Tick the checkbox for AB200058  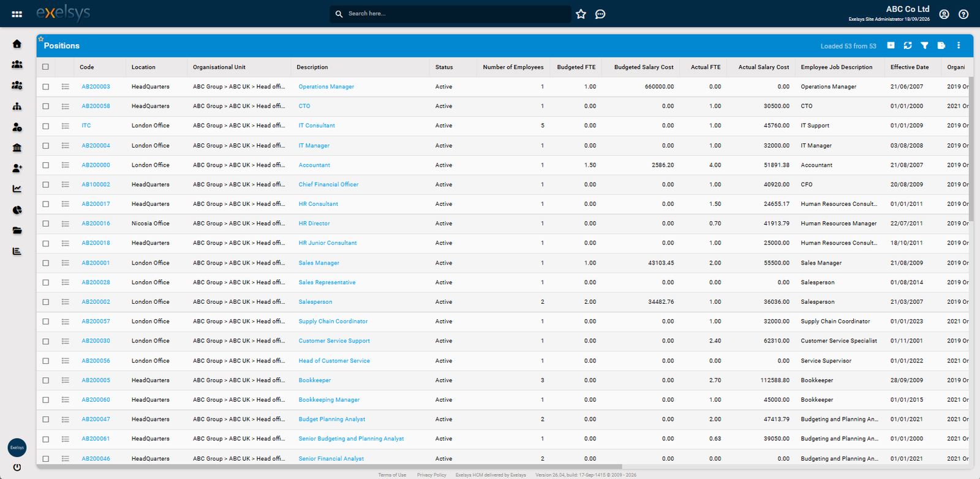coord(45,107)
